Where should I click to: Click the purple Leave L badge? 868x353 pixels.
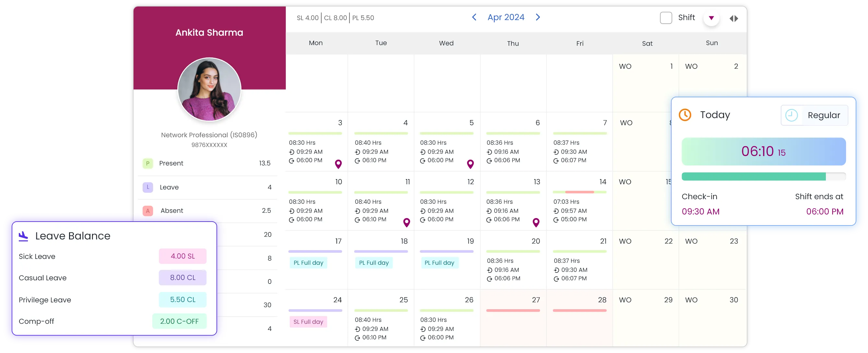[147, 187]
